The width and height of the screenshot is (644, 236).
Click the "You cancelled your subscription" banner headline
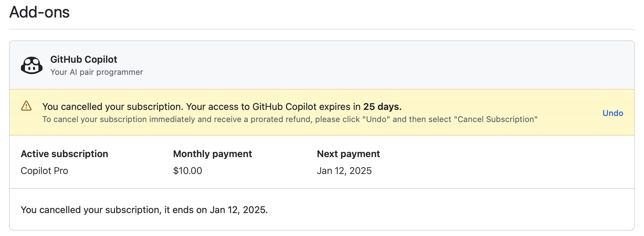tap(113, 107)
